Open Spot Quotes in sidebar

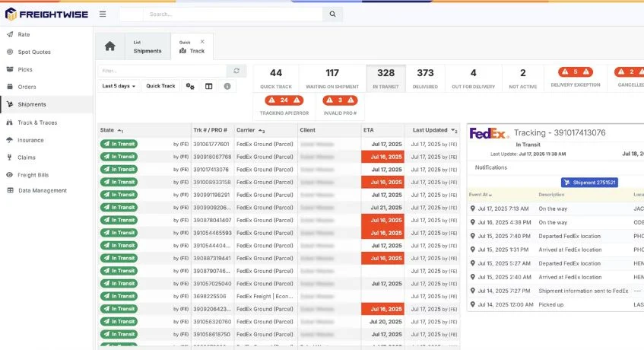click(x=34, y=52)
